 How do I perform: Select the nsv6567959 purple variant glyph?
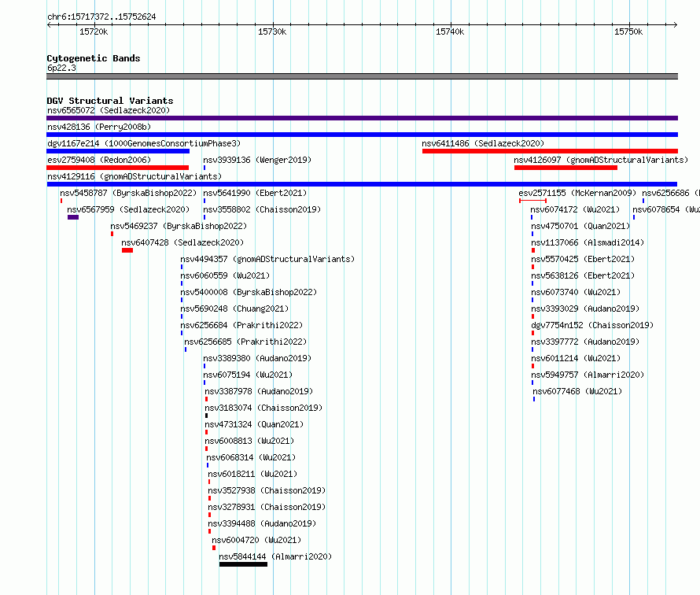click(x=73, y=217)
